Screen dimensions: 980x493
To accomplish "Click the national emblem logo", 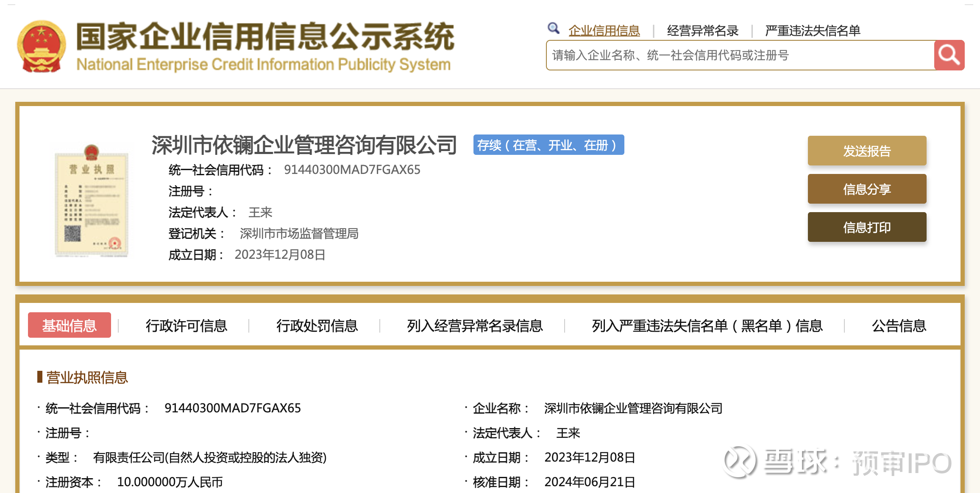I will tap(42, 47).
